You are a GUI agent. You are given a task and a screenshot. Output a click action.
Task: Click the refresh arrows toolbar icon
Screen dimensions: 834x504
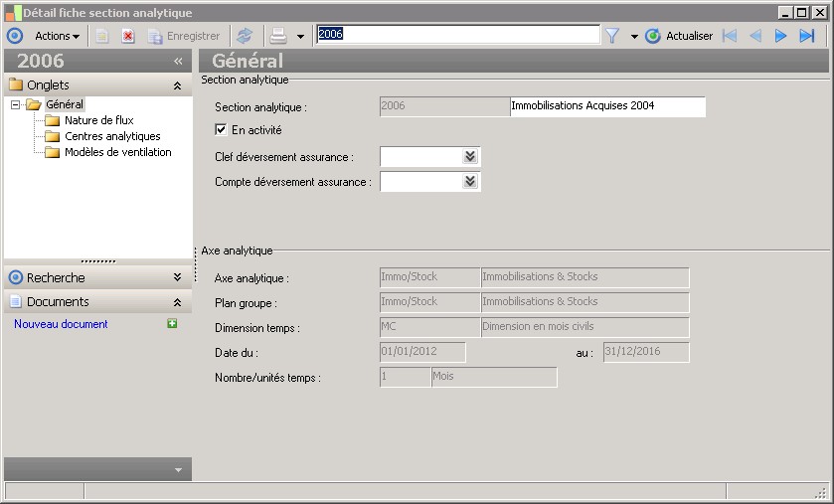(x=244, y=36)
